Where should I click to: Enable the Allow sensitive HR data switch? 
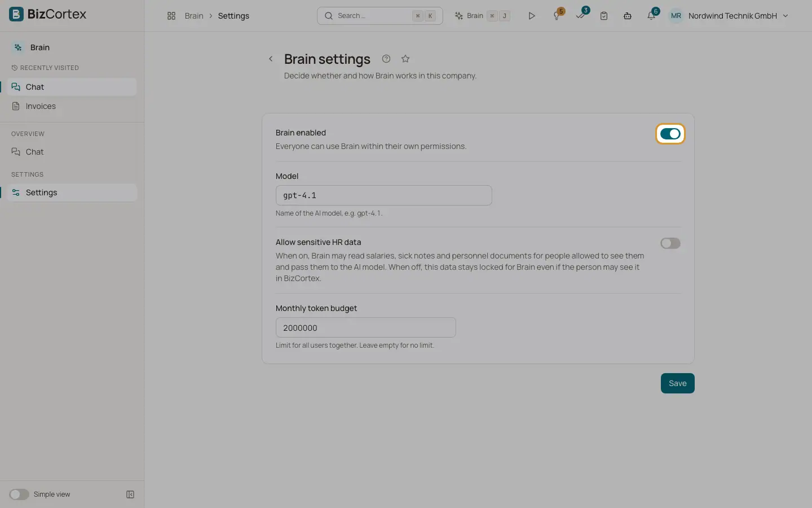670,243
